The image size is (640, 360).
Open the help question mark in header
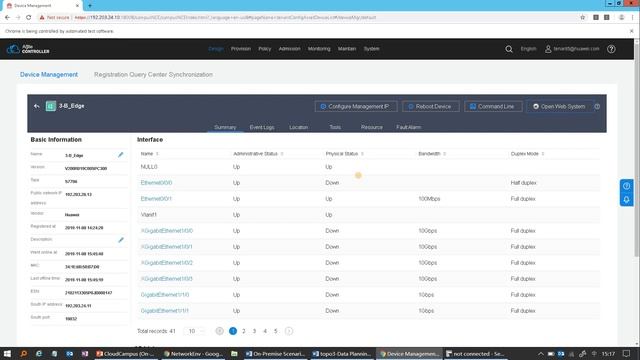(x=611, y=49)
